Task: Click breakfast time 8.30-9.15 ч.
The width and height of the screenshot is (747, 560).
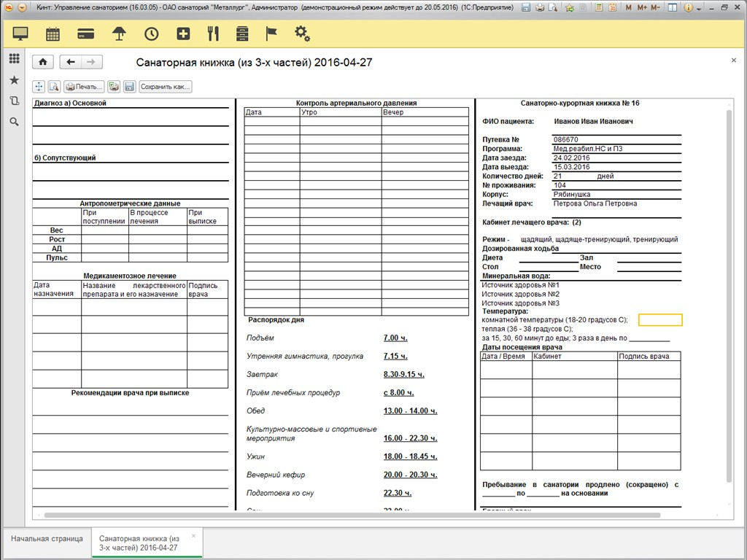Action: (403, 374)
